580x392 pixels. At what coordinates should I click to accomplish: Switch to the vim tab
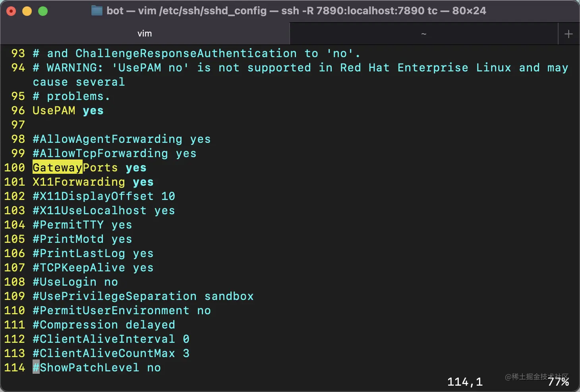[145, 34]
